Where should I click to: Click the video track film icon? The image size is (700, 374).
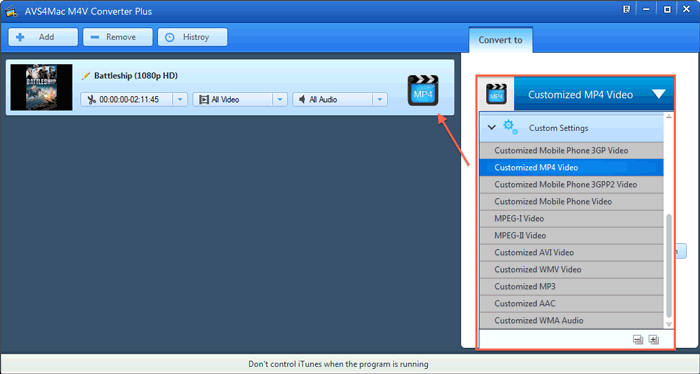pyautogui.click(x=204, y=100)
